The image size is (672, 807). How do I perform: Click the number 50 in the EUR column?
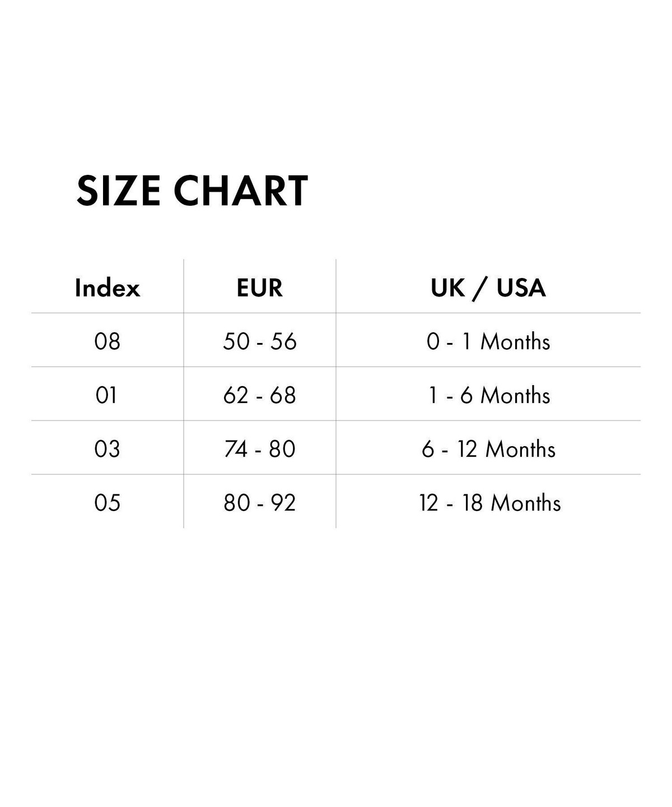coord(236,341)
